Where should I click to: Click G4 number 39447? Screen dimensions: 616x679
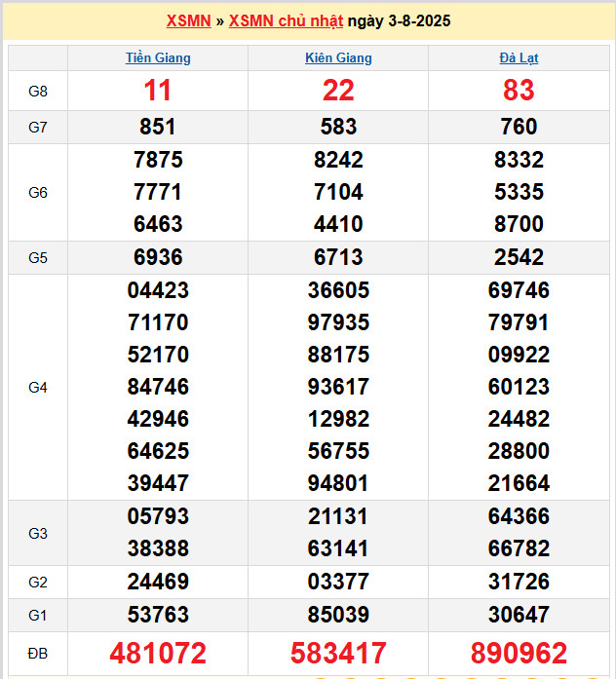[x=158, y=483]
